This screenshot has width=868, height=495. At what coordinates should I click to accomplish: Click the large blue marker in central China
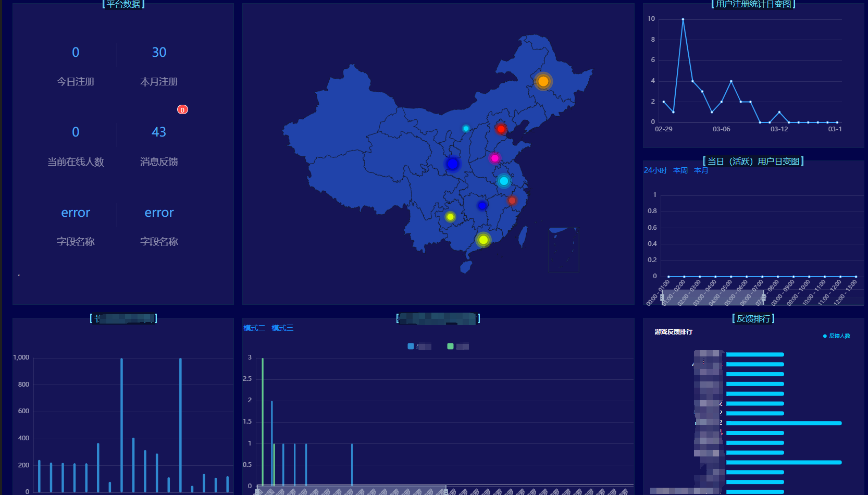coord(452,164)
